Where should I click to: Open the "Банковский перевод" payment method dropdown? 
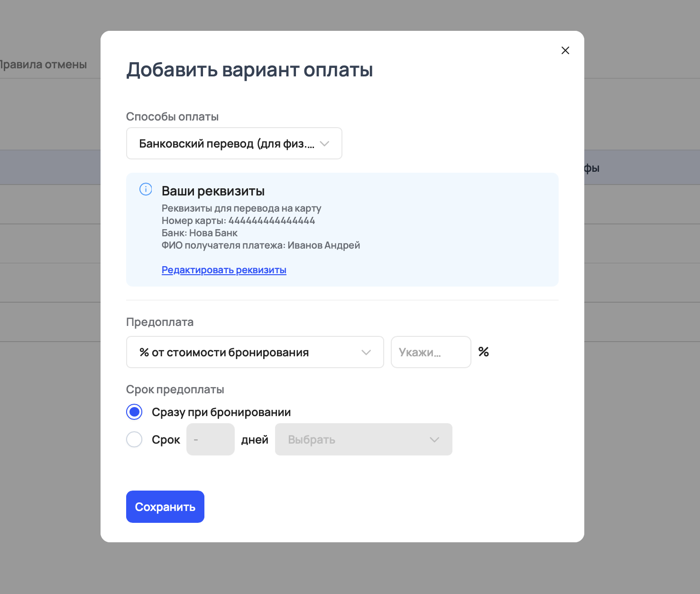click(227, 144)
